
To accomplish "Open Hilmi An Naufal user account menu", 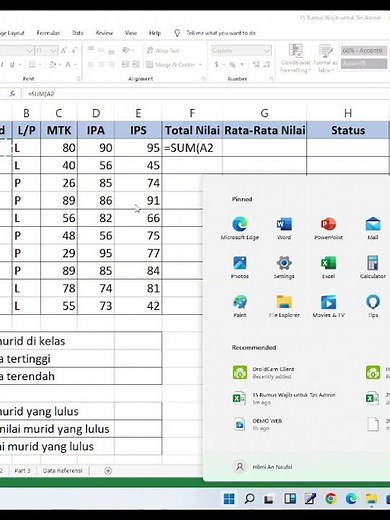I will point(263,467).
